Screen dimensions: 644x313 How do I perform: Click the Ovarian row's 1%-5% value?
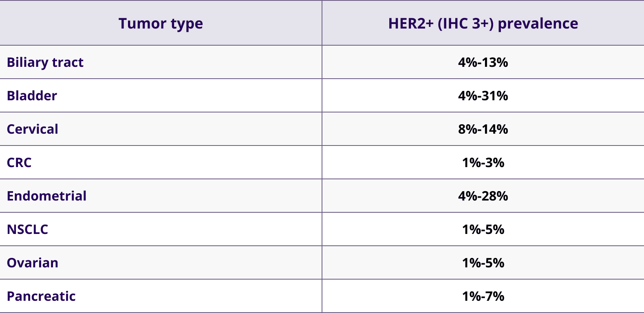click(483, 263)
